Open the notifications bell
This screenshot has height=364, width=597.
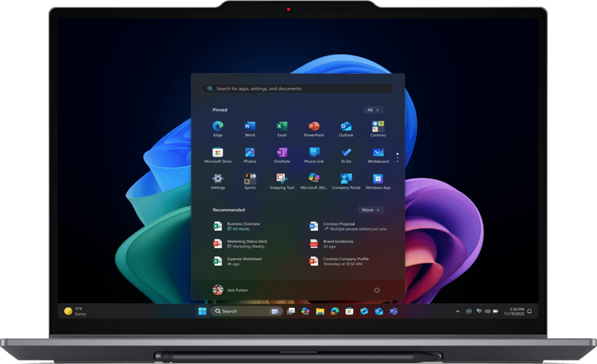click(529, 311)
